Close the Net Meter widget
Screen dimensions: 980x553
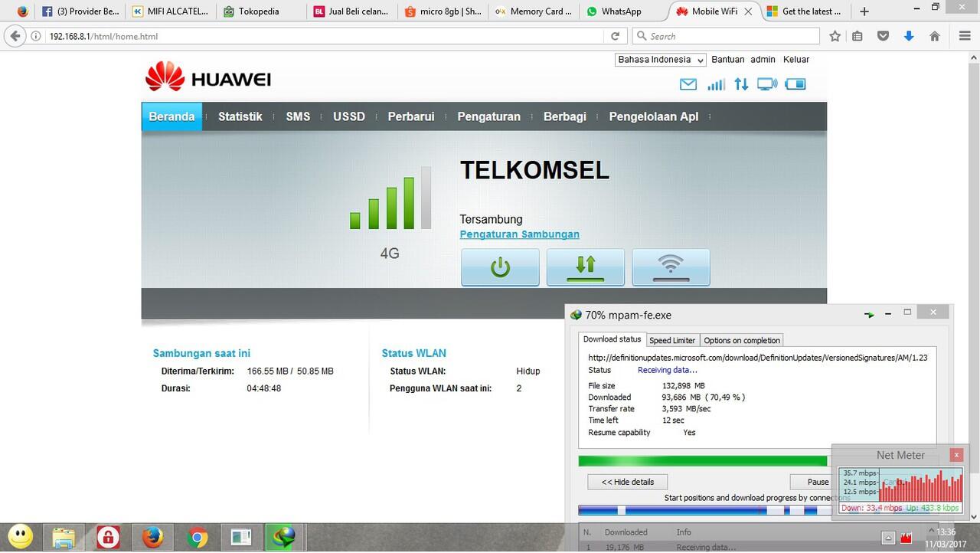pos(956,455)
